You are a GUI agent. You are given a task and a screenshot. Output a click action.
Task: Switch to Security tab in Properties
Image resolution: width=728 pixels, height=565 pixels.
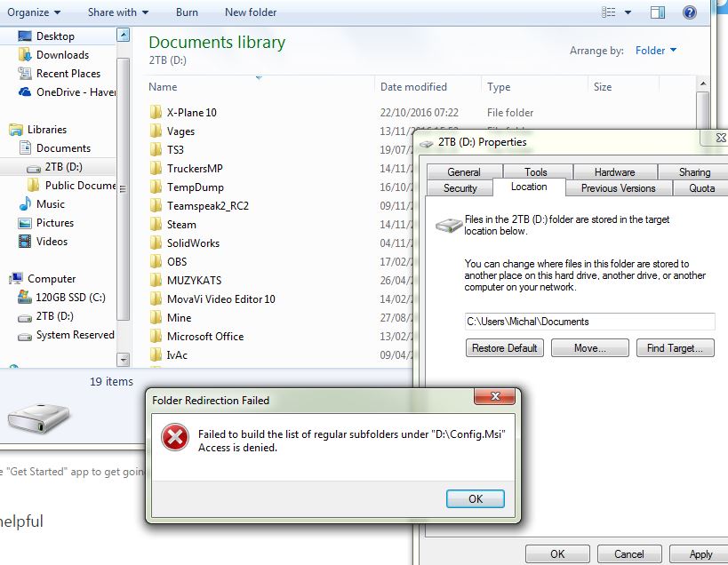[x=460, y=187]
